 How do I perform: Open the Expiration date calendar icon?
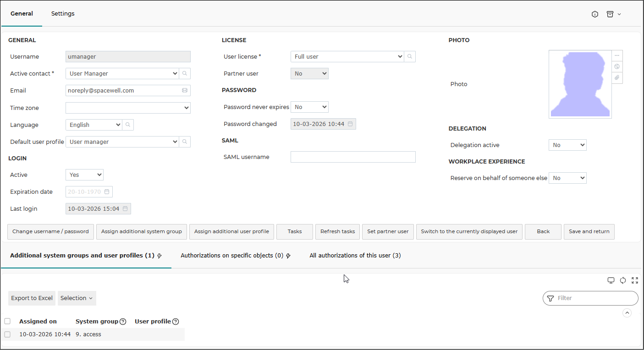107,191
